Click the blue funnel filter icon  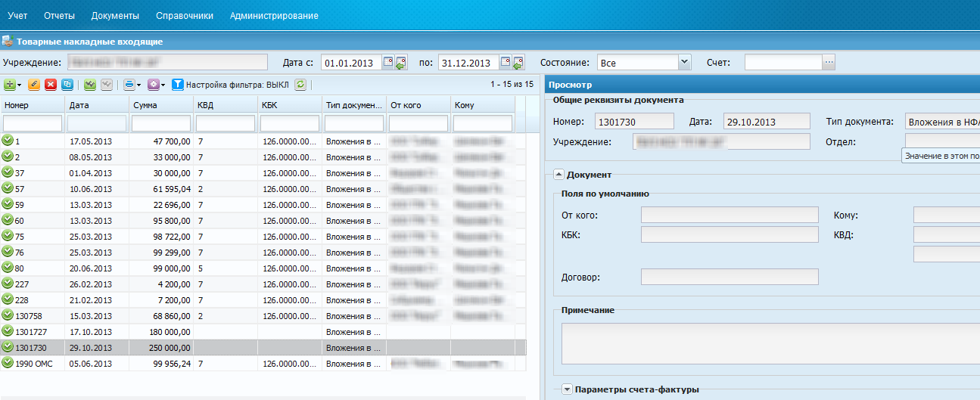pyautogui.click(x=178, y=85)
